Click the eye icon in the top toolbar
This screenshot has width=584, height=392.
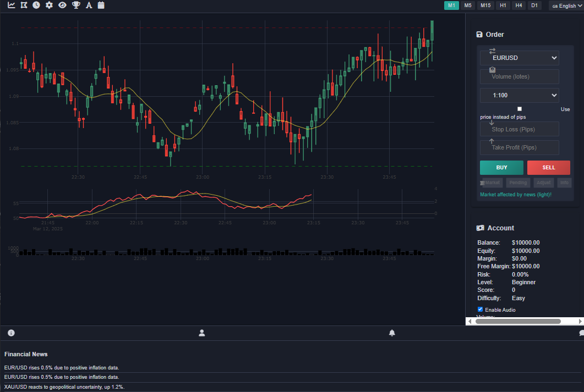[x=62, y=5]
